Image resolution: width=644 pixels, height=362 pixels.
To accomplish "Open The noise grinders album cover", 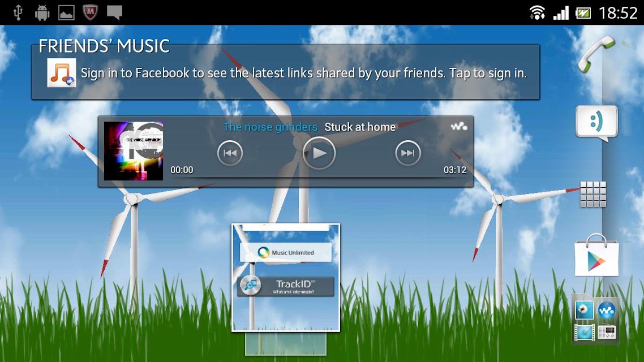I will click(x=134, y=151).
